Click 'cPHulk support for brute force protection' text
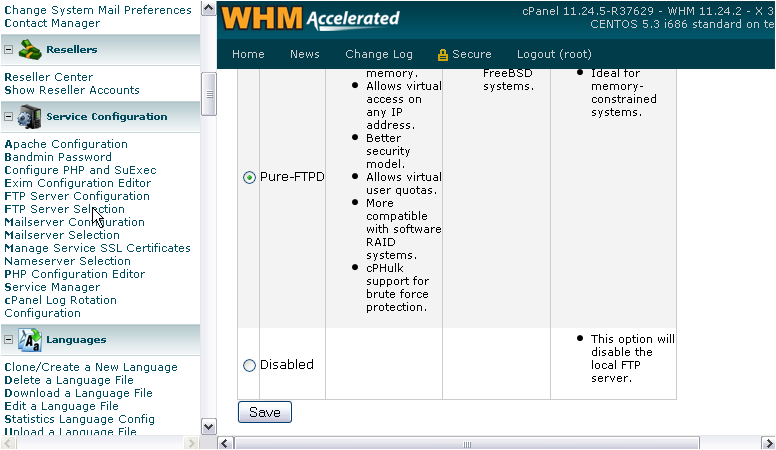Image resolution: width=776 pixels, height=450 pixels. coord(397,288)
